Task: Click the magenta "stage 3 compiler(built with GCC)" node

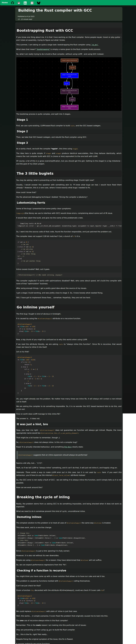Action: pos(70,107)
